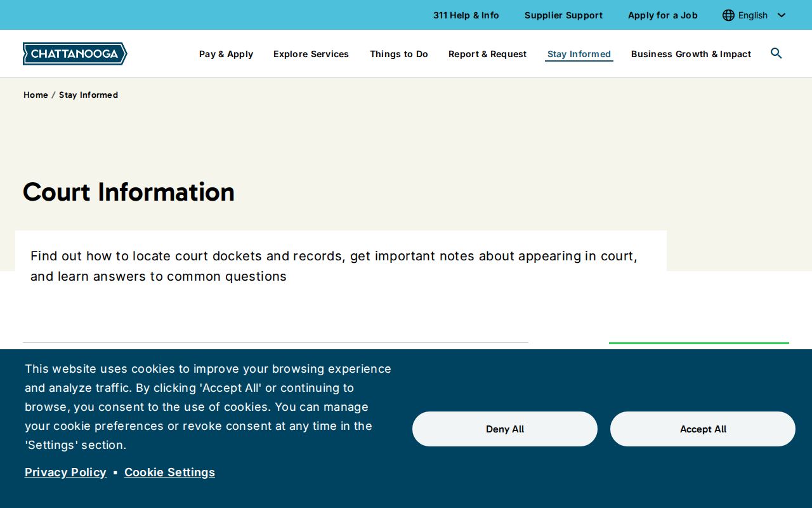Visit the Supplier Support link
The image size is (812, 508).
coord(563,15)
